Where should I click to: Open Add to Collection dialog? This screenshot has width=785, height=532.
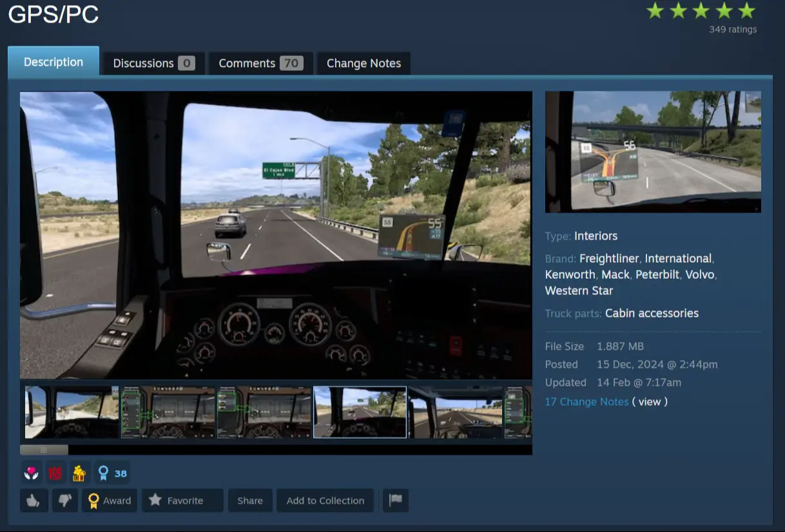(325, 500)
